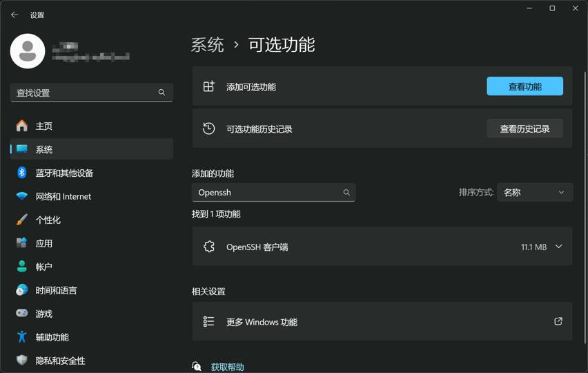Click the 查看历史记录 button
Screen dimensions: 588x373
525,128
